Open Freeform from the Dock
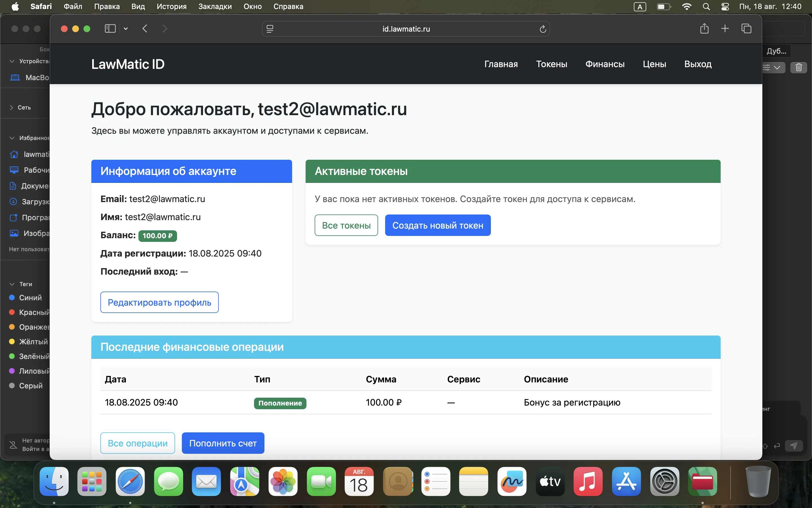The width and height of the screenshot is (812, 508). [512, 481]
